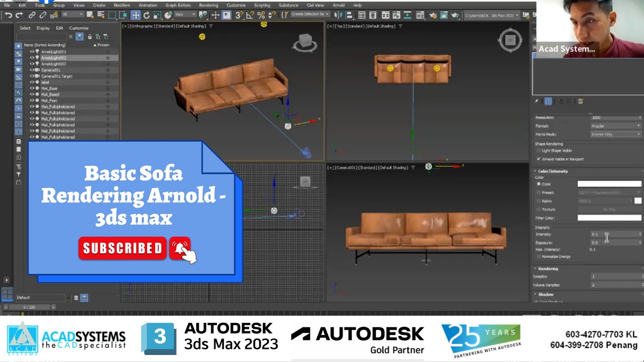
Task: Open the selection filter All dropdown
Action: (x=72, y=15)
